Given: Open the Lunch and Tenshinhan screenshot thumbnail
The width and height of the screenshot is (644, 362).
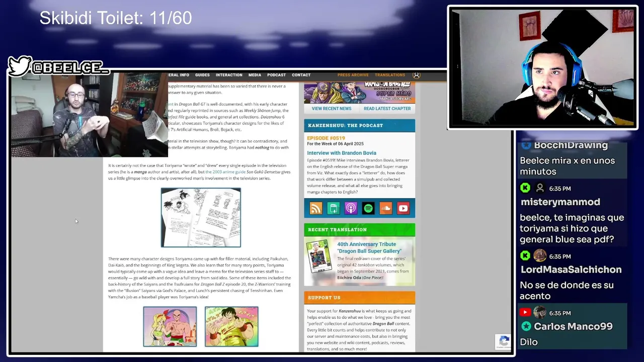Looking at the screenshot, I should coord(170,327).
